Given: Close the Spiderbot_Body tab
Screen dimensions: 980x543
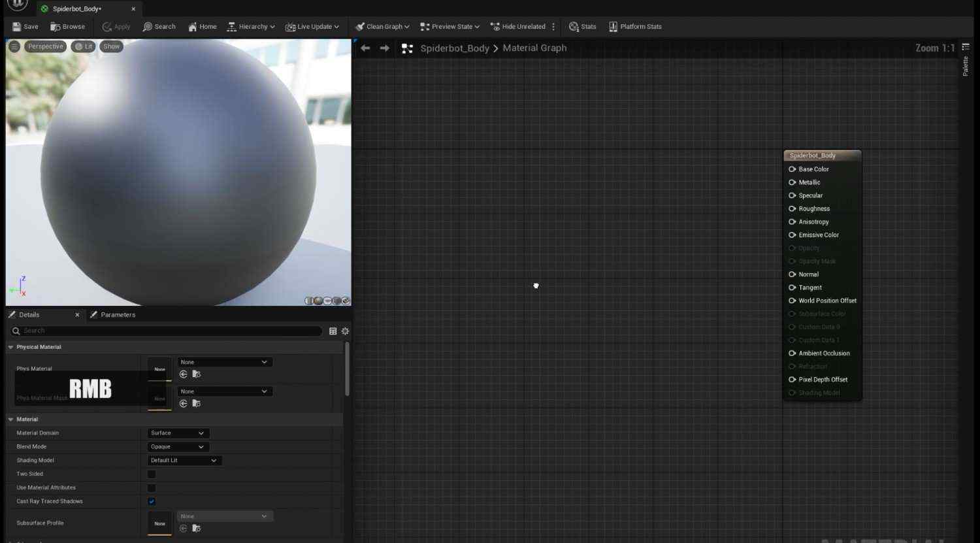Looking at the screenshot, I should pos(133,9).
